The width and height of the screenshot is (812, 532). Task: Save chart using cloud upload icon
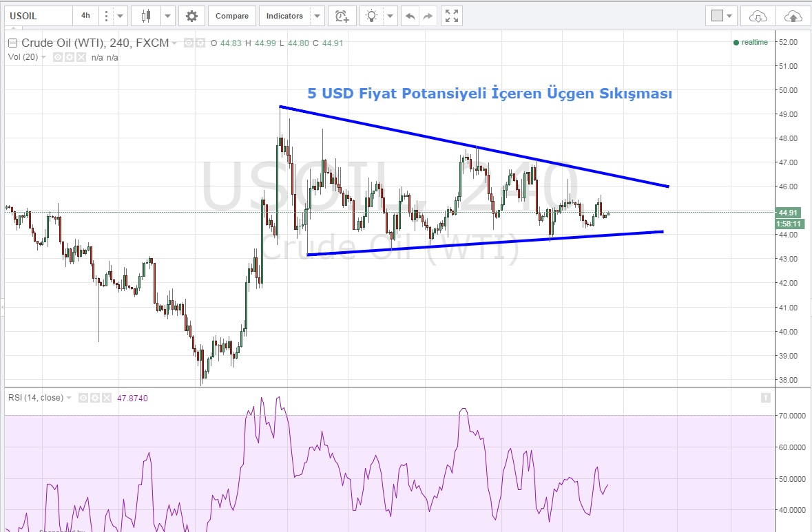793,16
